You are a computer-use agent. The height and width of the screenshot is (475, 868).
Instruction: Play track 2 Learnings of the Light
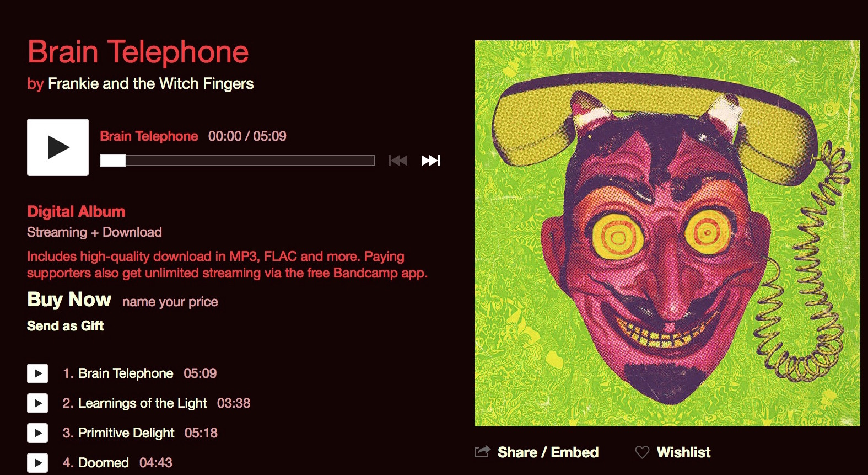click(x=37, y=403)
